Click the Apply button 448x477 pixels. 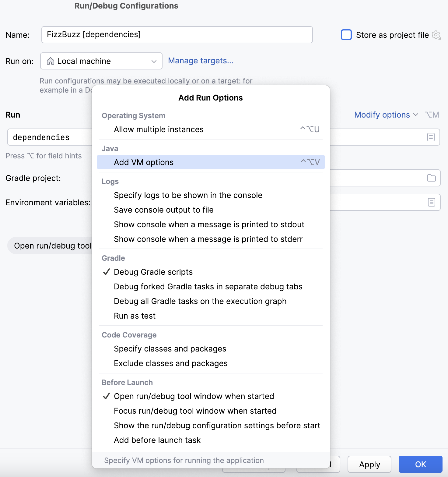(x=369, y=464)
